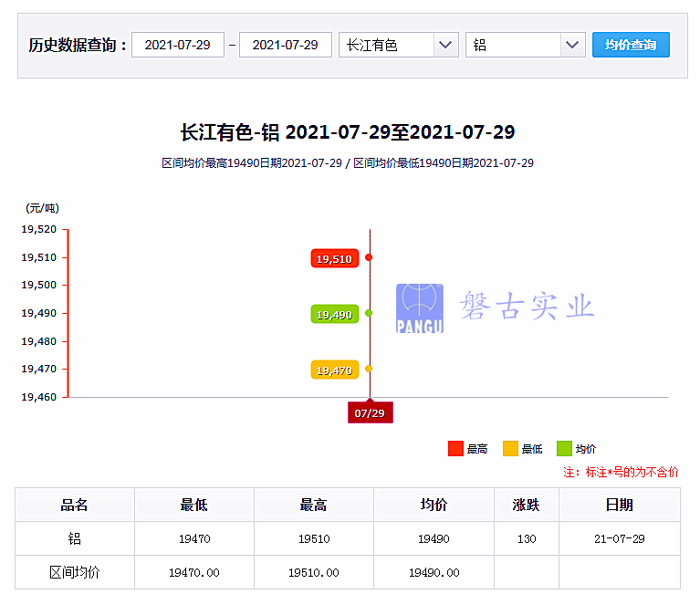The width and height of the screenshot is (700, 605).
Task: Click the 19490 average price cell
Action: pyautogui.click(x=434, y=538)
